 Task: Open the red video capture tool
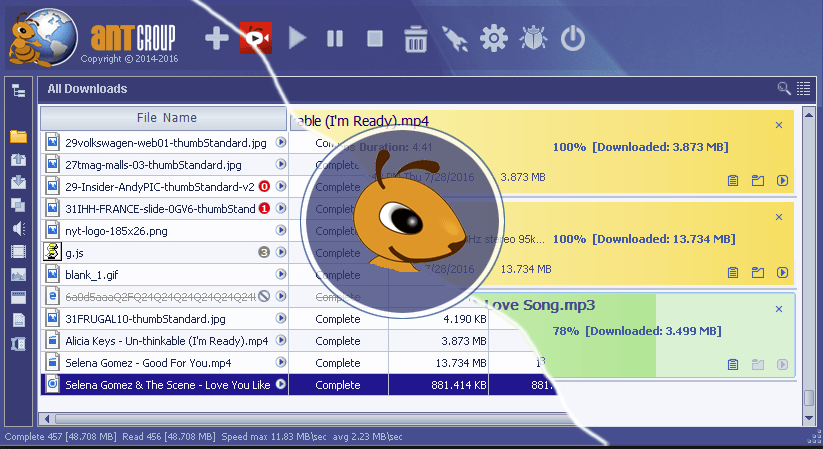tap(256, 38)
